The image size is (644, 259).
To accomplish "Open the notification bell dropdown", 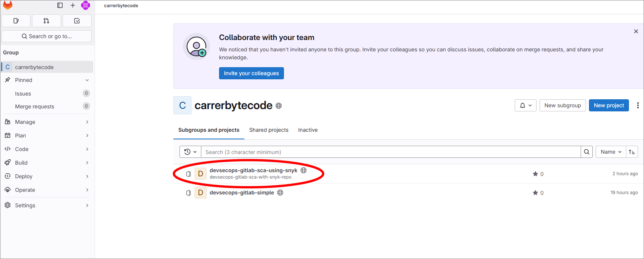I will point(526,105).
